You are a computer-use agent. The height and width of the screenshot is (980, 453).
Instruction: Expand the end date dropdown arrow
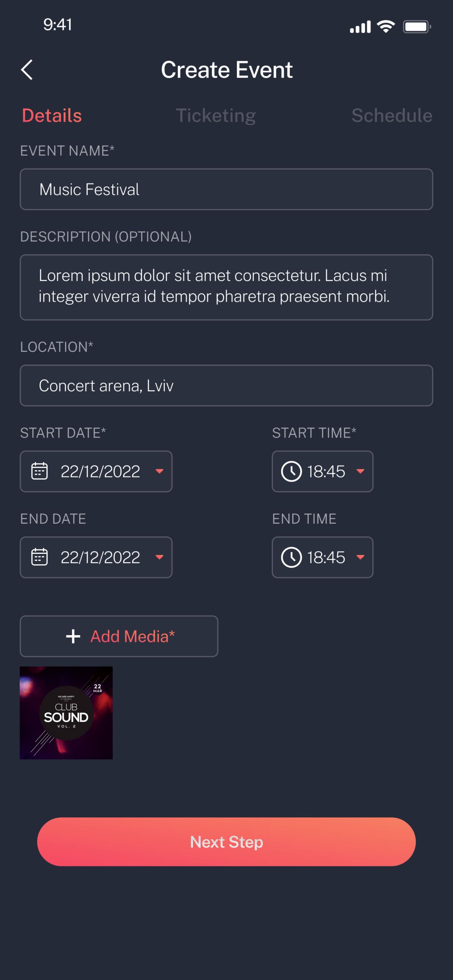point(160,557)
